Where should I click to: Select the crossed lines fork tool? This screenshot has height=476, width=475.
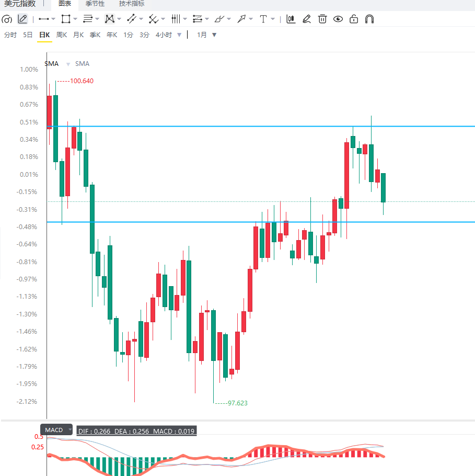154,19
